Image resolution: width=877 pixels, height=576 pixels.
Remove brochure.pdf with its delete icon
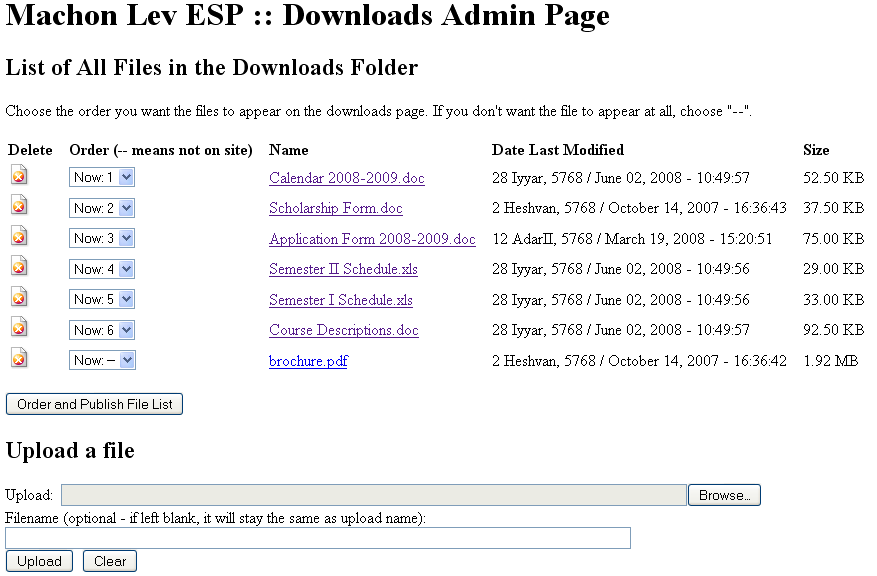point(19,358)
